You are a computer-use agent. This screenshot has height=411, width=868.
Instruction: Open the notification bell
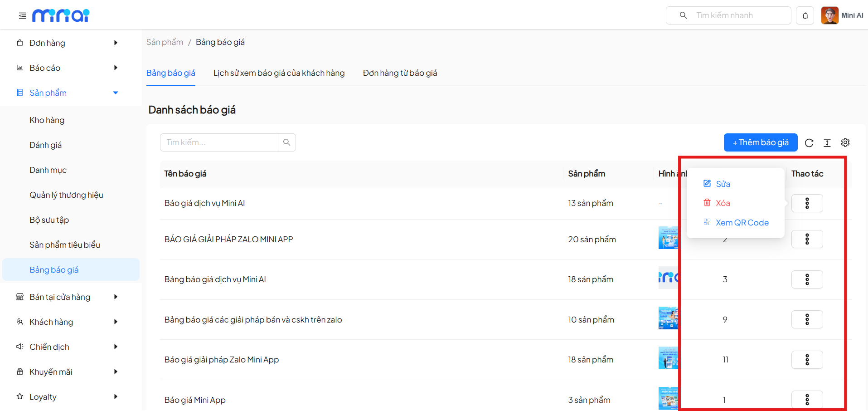[x=805, y=16]
